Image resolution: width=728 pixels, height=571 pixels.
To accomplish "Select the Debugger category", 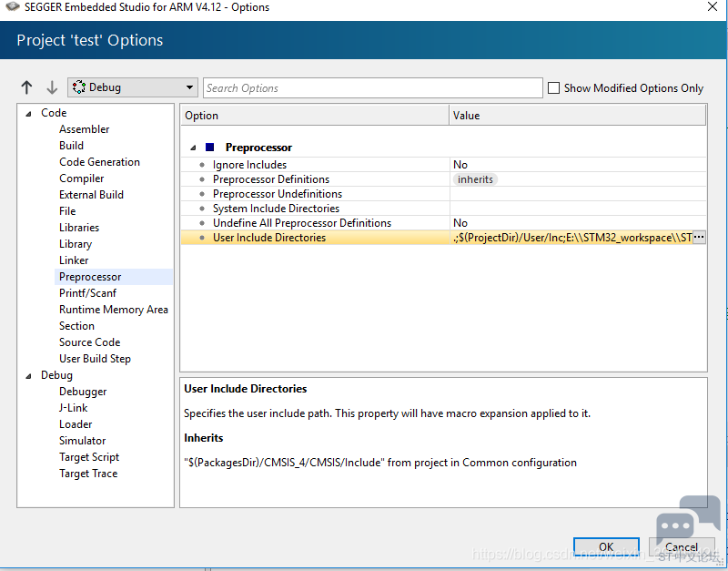I will click(83, 392).
